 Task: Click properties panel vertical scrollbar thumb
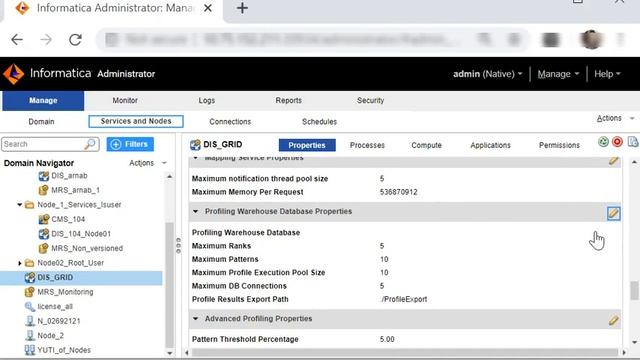[x=634, y=290]
